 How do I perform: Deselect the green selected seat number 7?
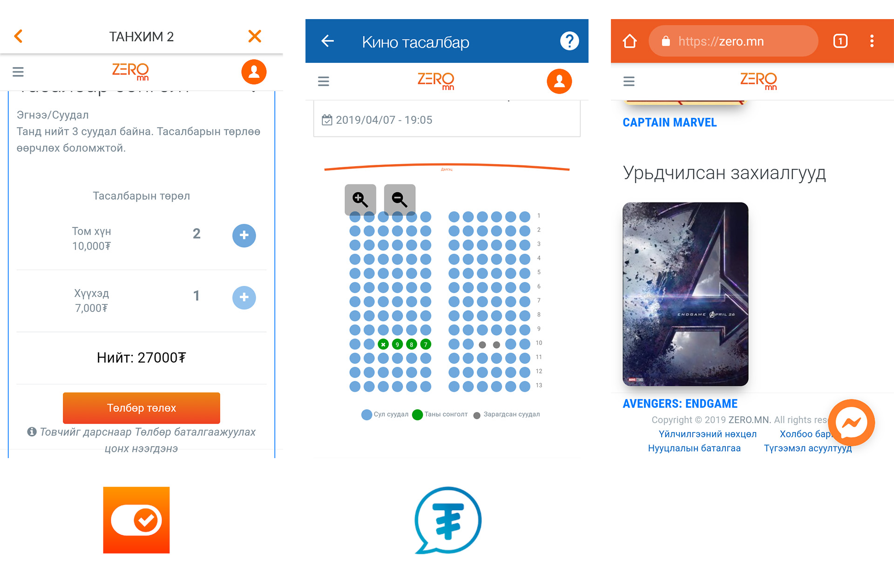click(426, 345)
